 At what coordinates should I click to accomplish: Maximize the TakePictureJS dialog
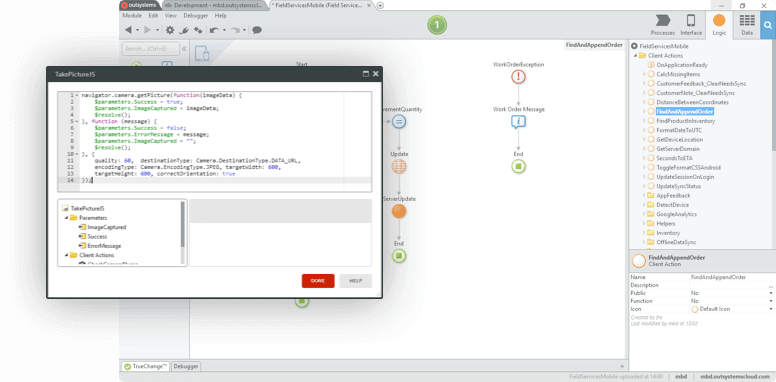click(x=366, y=74)
